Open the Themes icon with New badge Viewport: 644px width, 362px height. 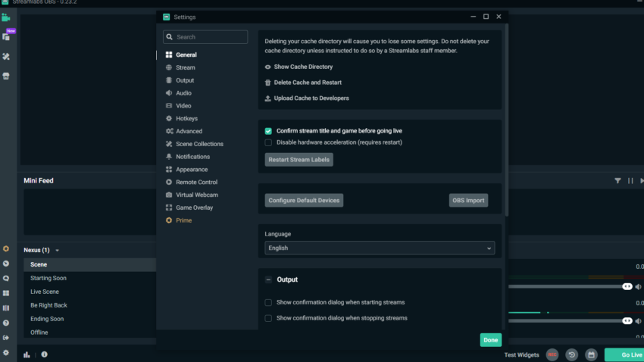click(6, 37)
